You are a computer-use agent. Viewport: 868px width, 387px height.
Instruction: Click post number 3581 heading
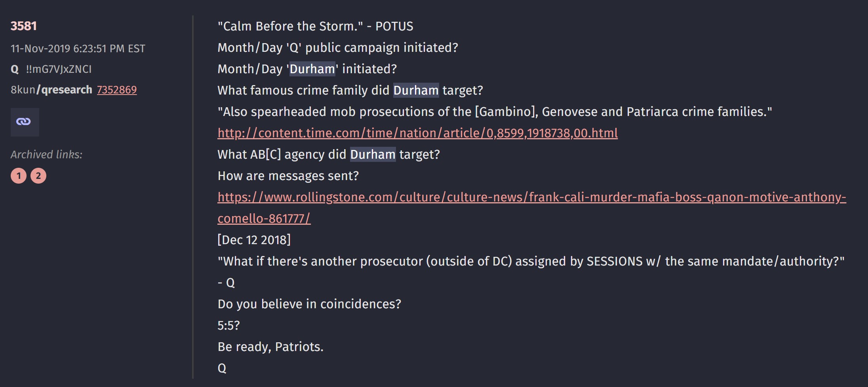click(24, 26)
